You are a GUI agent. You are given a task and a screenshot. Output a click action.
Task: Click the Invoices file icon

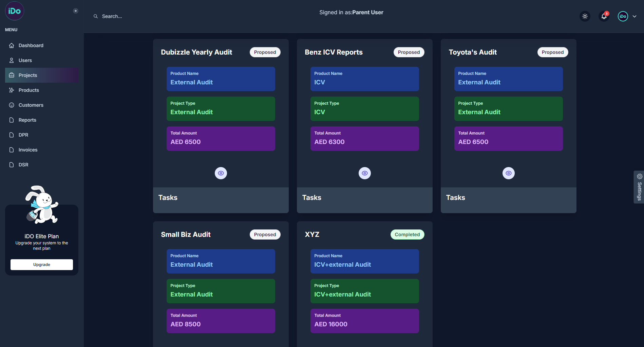tap(12, 150)
